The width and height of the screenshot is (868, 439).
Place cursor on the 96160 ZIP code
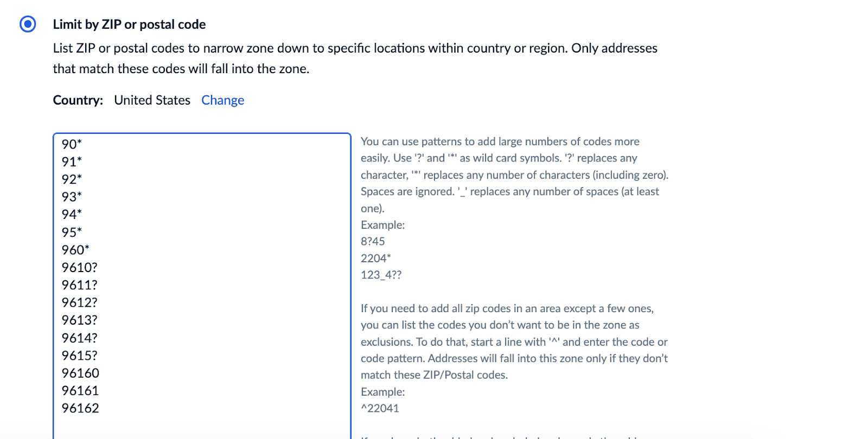[x=80, y=373]
